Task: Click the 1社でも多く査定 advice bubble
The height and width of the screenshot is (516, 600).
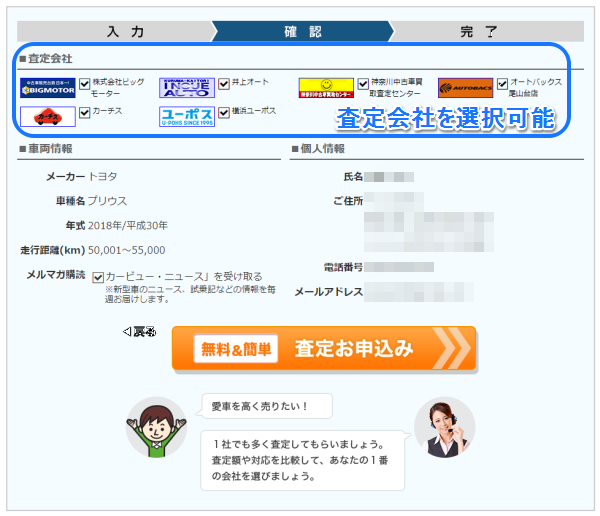Action: 303,460
